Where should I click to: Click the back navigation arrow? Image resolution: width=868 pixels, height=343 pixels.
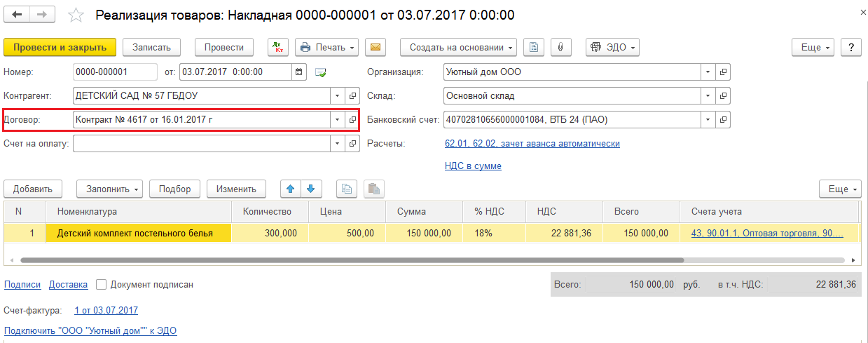[x=18, y=15]
